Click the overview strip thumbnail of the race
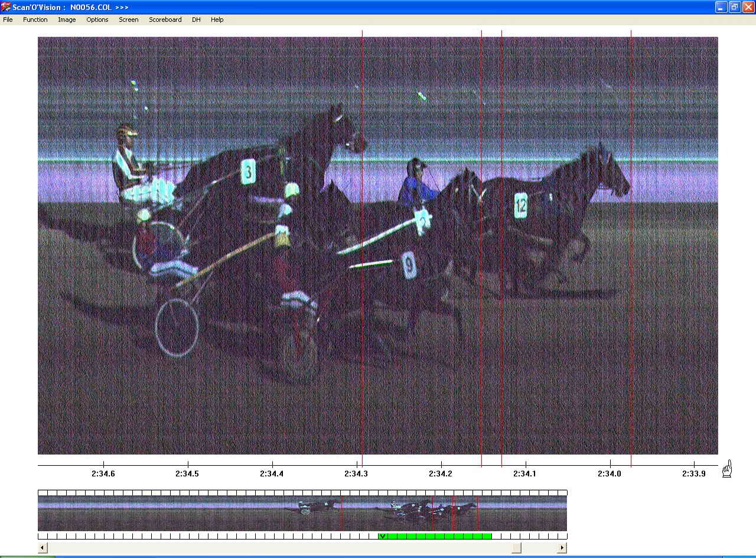This screenshot has width=756, height=558. coord(302,513)
